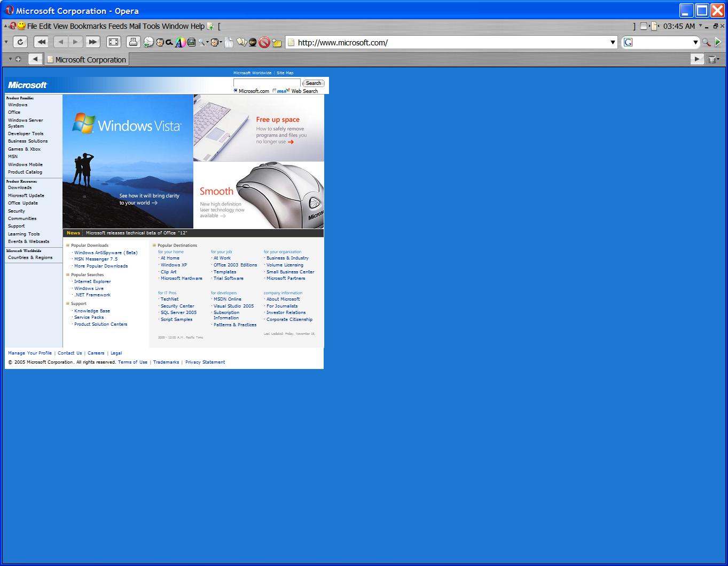Open the Privacy Statement footer link
Screen dimensions: 728x566
click(x=205, y=362)
